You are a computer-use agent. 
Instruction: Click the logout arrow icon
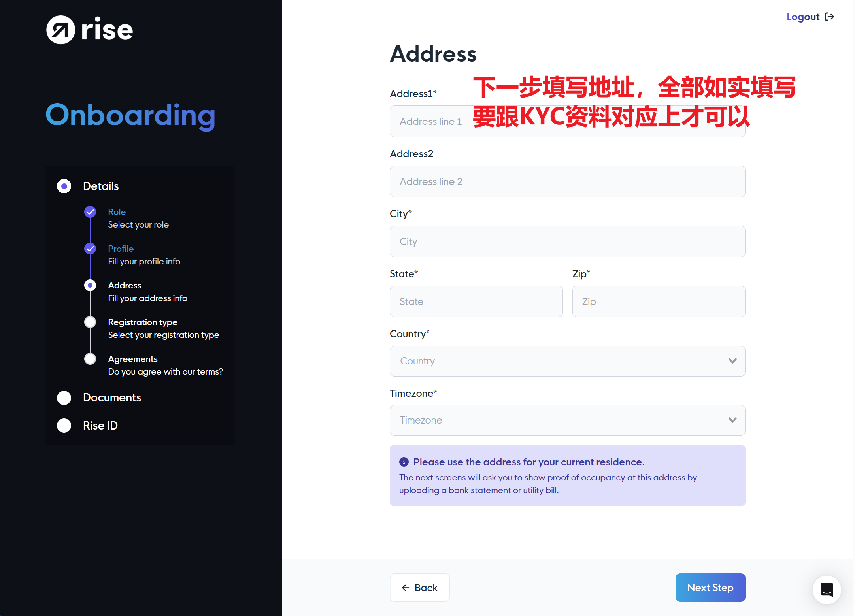(830, 17)
